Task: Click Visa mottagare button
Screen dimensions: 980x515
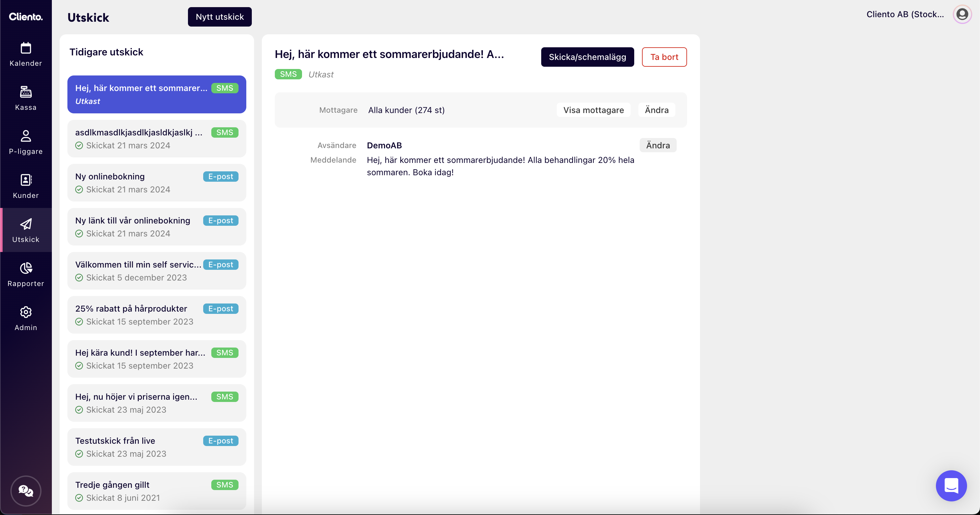Action: point(593,110)
